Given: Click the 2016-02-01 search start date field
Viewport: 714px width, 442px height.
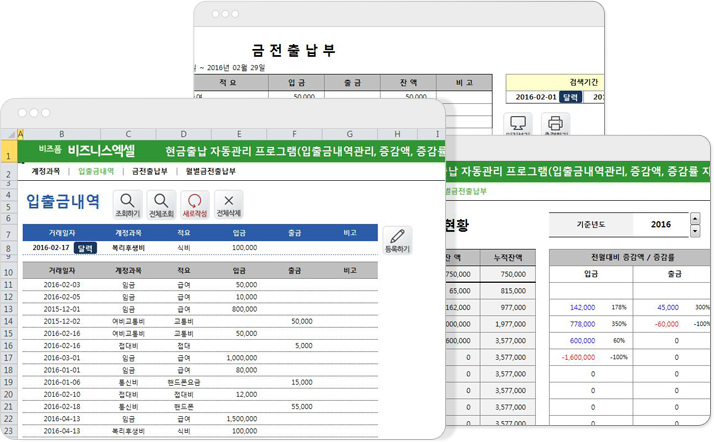Looking at the screenshot, I should (x=536, y=97).
